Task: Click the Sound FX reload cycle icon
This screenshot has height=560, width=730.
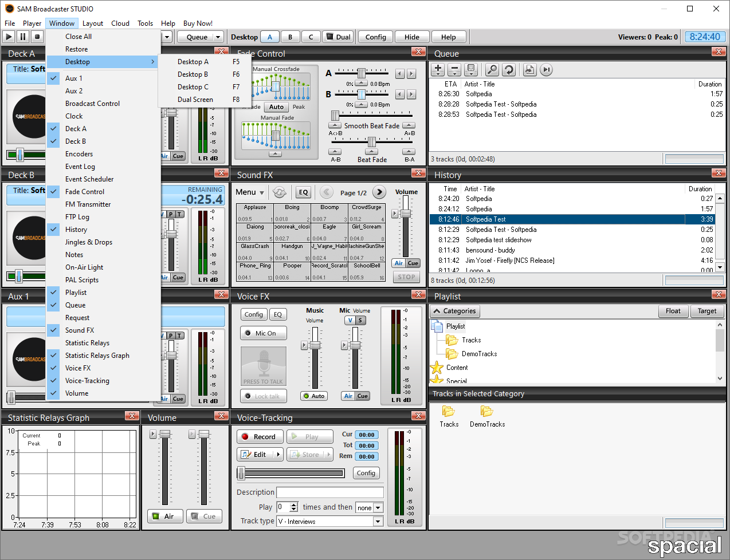Action: point(279,192)
